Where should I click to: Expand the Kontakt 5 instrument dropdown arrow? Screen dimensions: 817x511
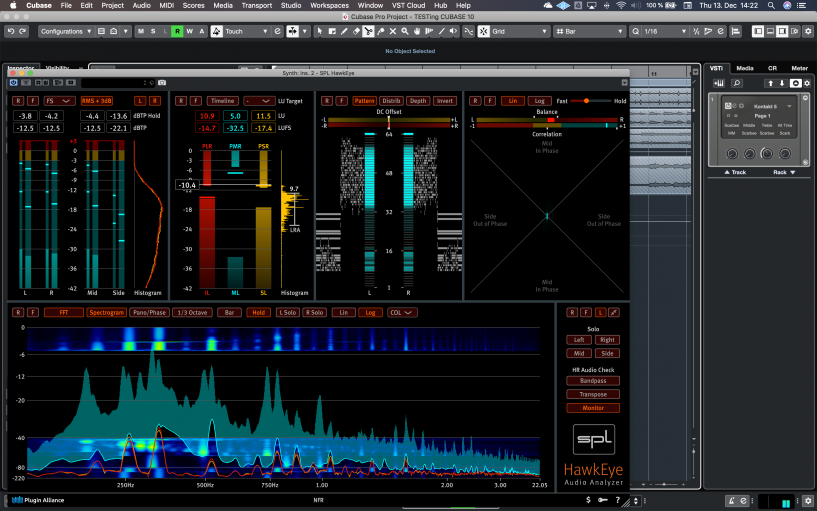[x=789, y=106]
